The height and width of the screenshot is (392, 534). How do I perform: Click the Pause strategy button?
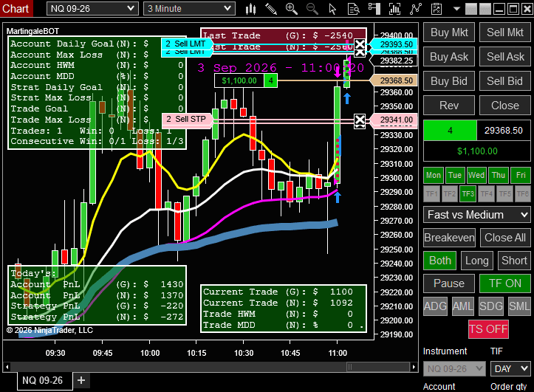tap(449, 283)
